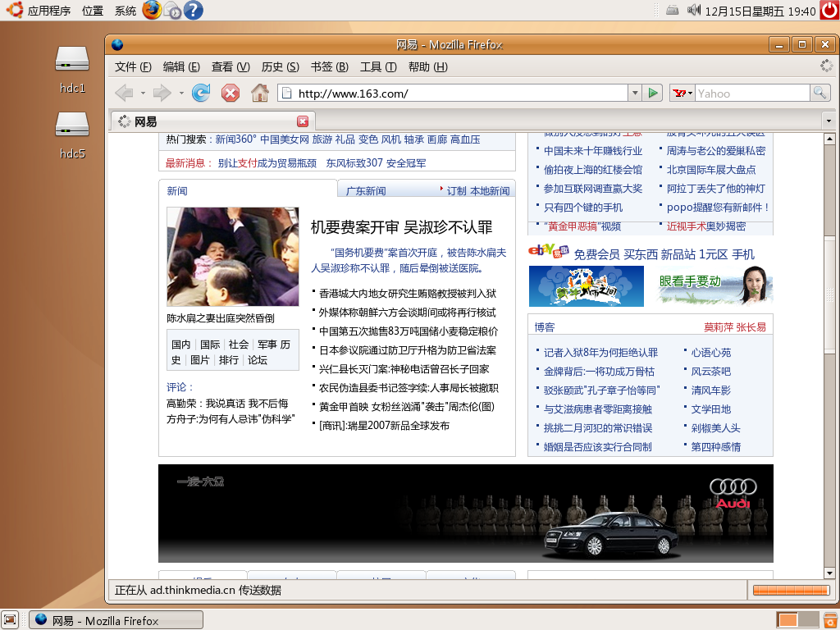The height and width of the screenshot is (630, 840).
Task: Open the 应用程序 panel menu
Action: coord(48,10)
